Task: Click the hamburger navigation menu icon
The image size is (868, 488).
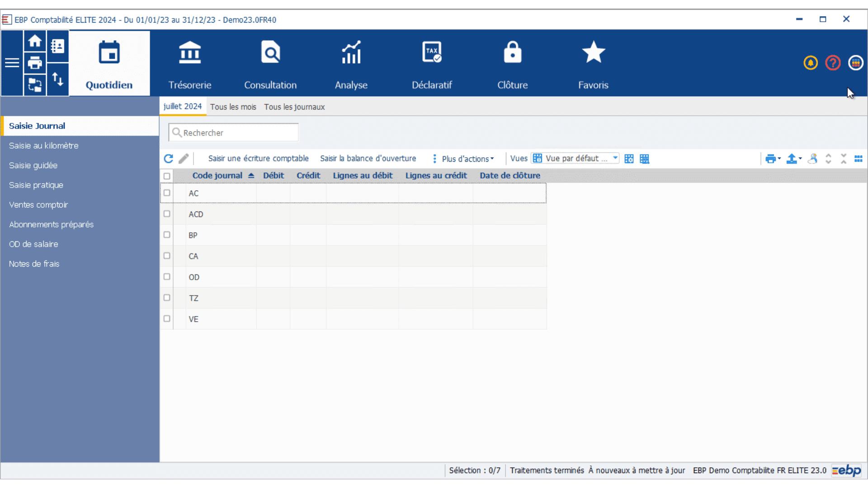Action: (x=12, y=63)
